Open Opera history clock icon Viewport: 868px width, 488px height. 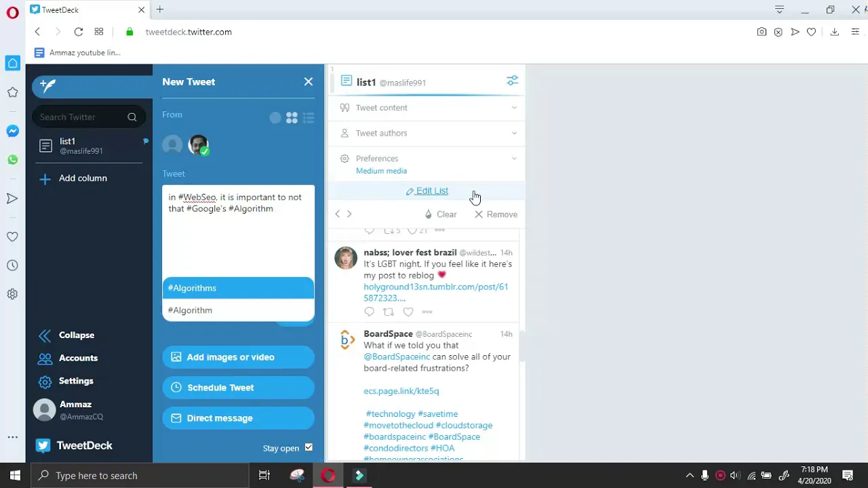12,266
